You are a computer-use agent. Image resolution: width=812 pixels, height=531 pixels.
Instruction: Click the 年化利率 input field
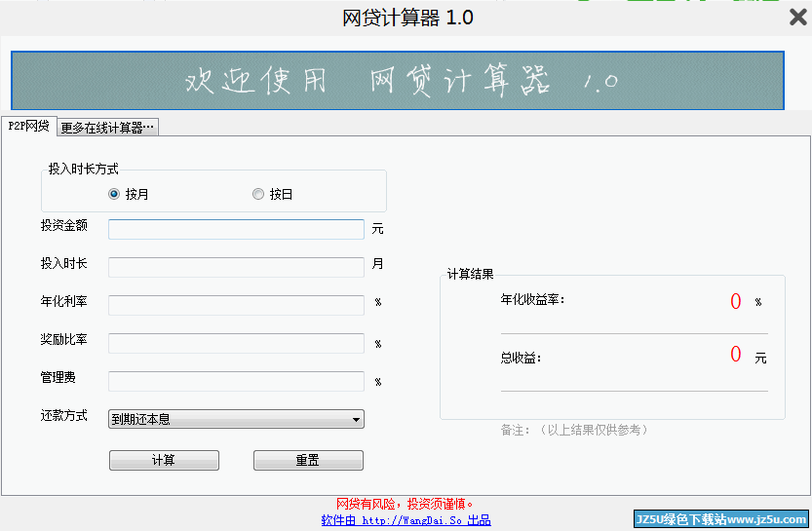[236, 305]
